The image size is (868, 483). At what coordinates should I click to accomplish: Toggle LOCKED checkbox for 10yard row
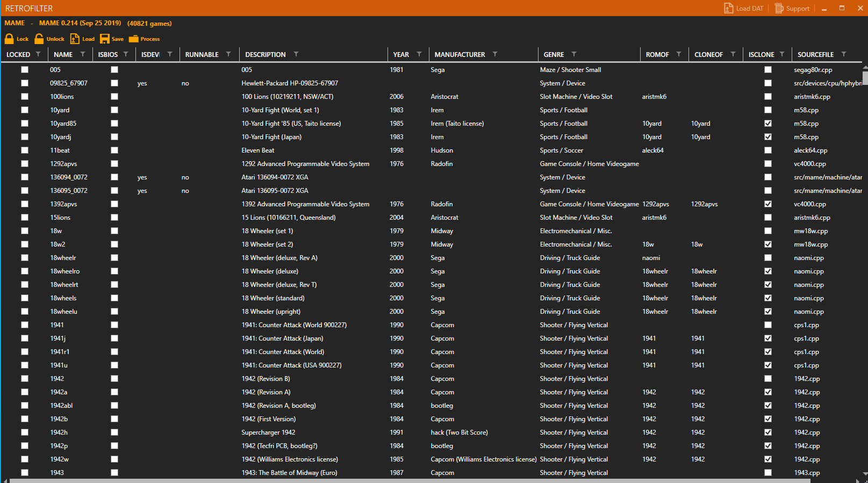pos(25,110)
